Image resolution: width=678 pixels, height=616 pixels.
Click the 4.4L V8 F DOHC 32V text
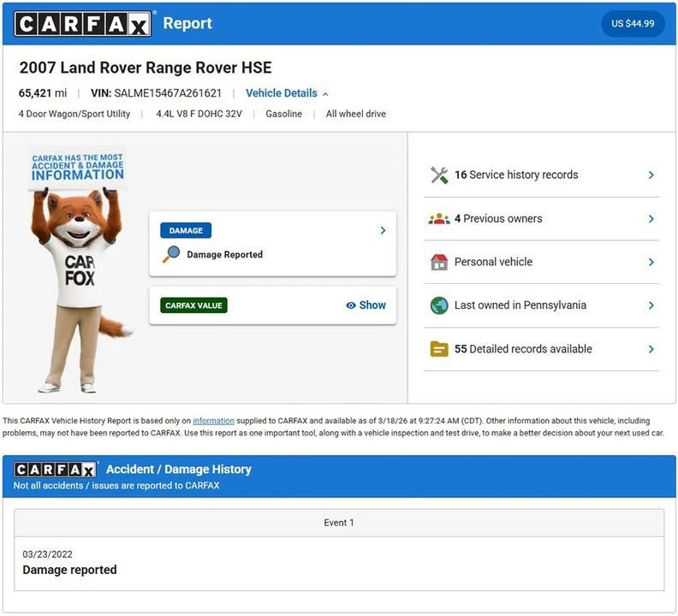click(199, 114)
